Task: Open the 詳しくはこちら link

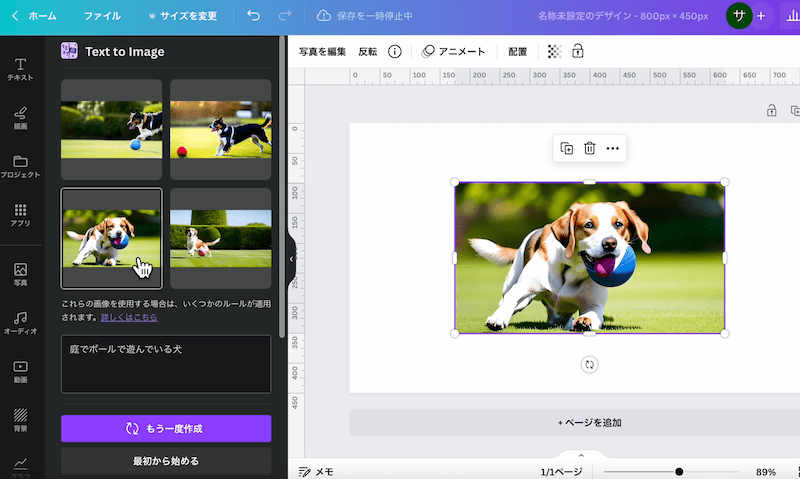Action: pyautogui.click(x=129, y=317)
